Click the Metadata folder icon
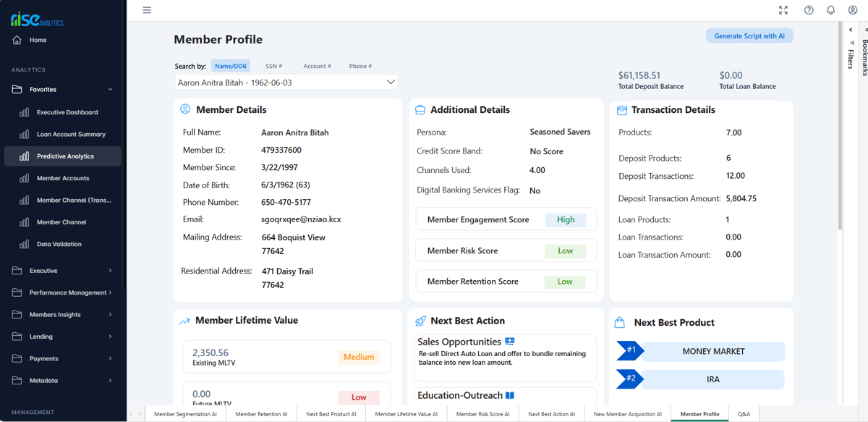868x422 pixels. coord(17,381)
